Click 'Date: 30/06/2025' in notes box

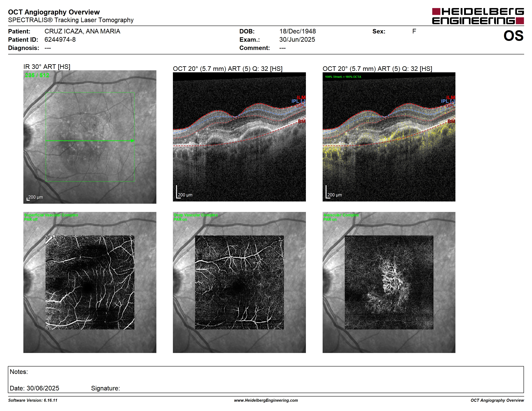click(x=34, y=388)
